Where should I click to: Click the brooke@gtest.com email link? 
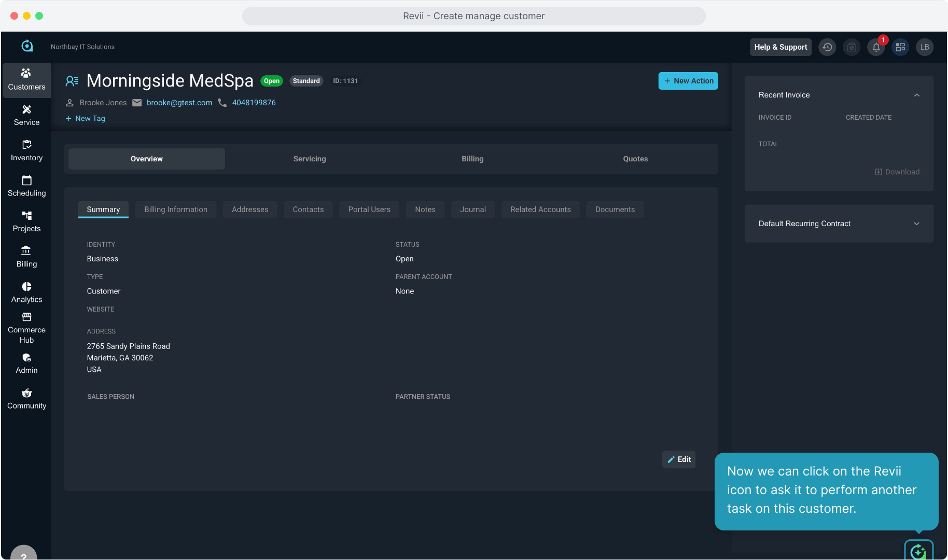[179, 103]
